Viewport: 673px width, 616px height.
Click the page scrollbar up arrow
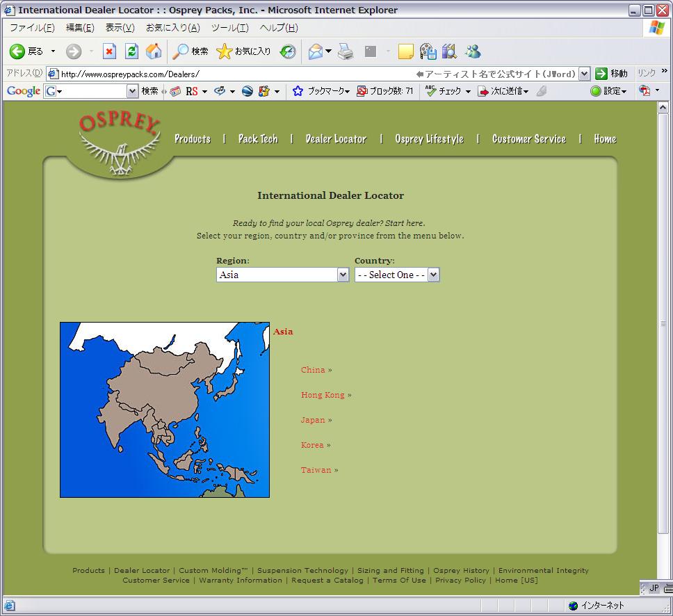(x=663, y=107)
